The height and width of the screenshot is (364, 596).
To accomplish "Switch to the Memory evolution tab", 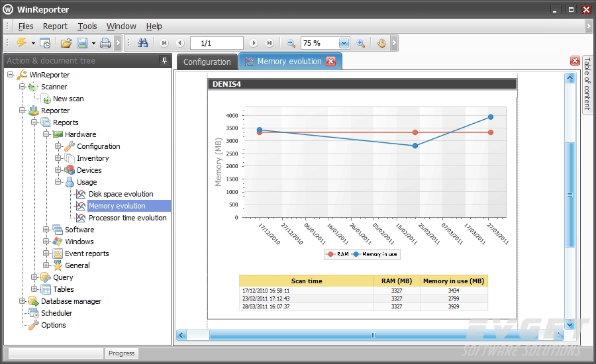I will pyautogui.click(x=291, y=62).
